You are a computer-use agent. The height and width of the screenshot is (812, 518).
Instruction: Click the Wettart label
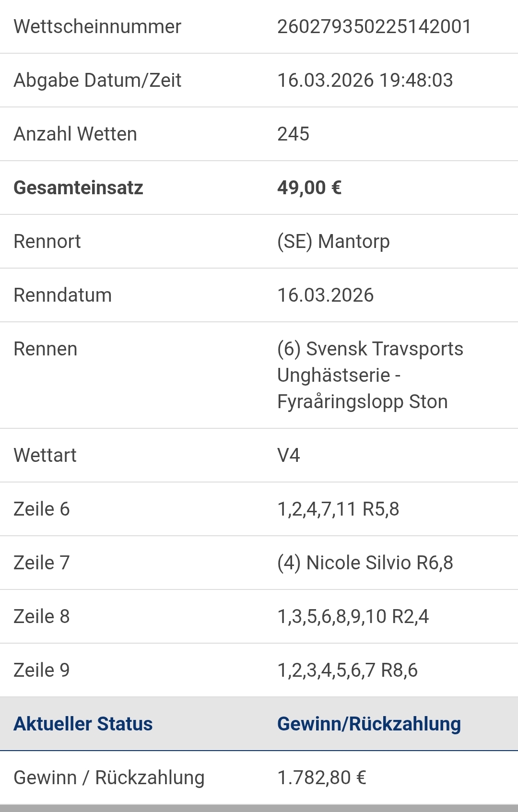[x=45, y=455]
